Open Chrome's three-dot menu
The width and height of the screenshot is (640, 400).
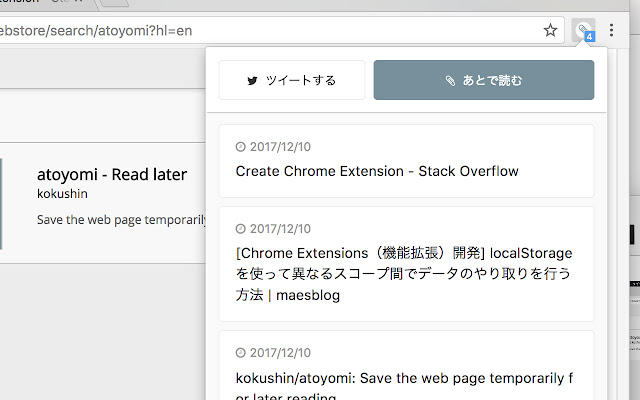[x=612, y=31]
